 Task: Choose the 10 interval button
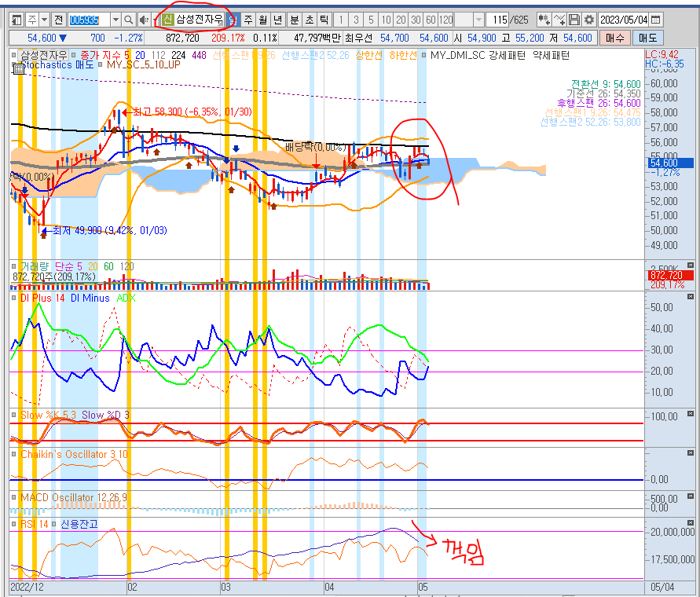coord(387,20)
